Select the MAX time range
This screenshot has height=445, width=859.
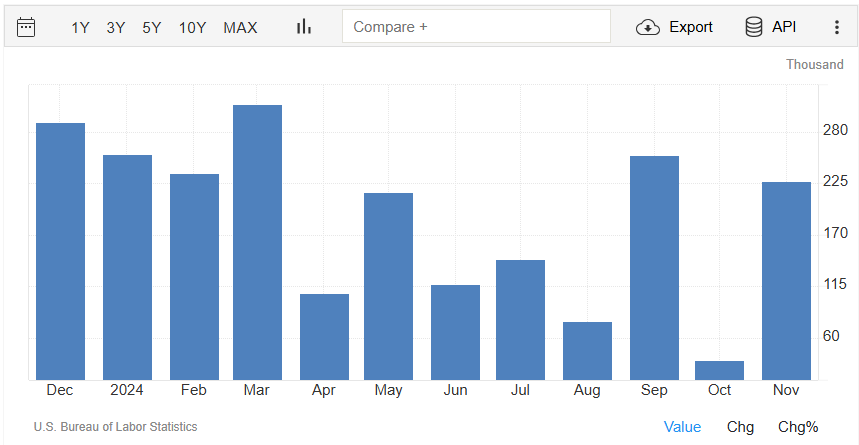(x=240, y=27)
